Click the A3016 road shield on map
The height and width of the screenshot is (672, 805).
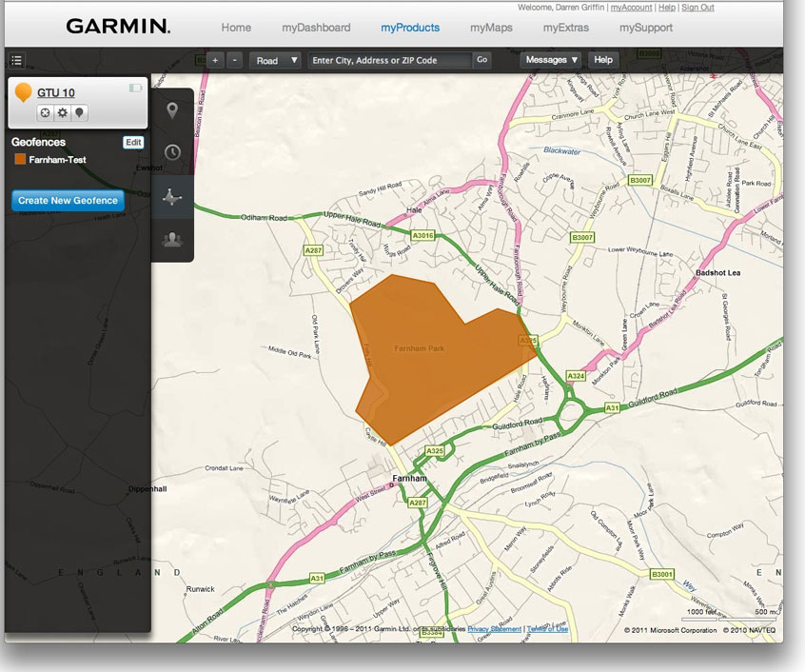[x=423, y=236]
